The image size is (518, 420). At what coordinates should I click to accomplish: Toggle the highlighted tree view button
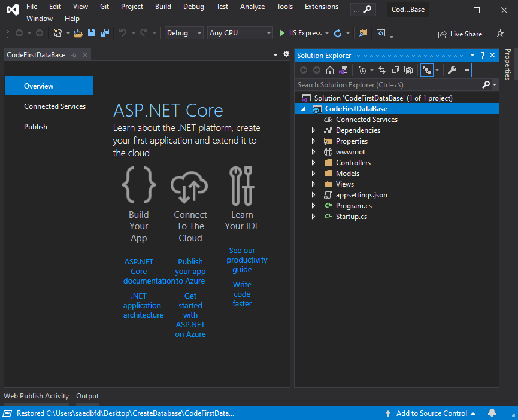pyautogui.click(x=427, y=70)
